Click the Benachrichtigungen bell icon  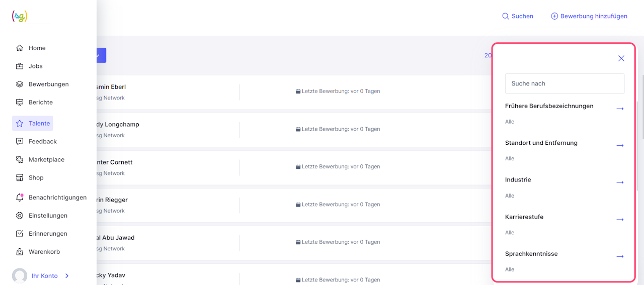coord(20,198)
